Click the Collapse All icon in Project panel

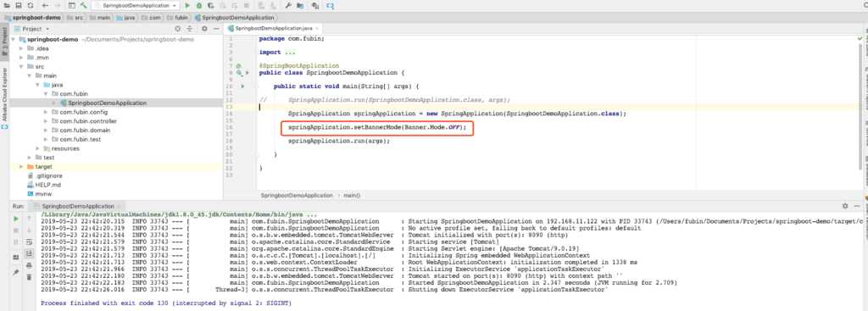190,29
